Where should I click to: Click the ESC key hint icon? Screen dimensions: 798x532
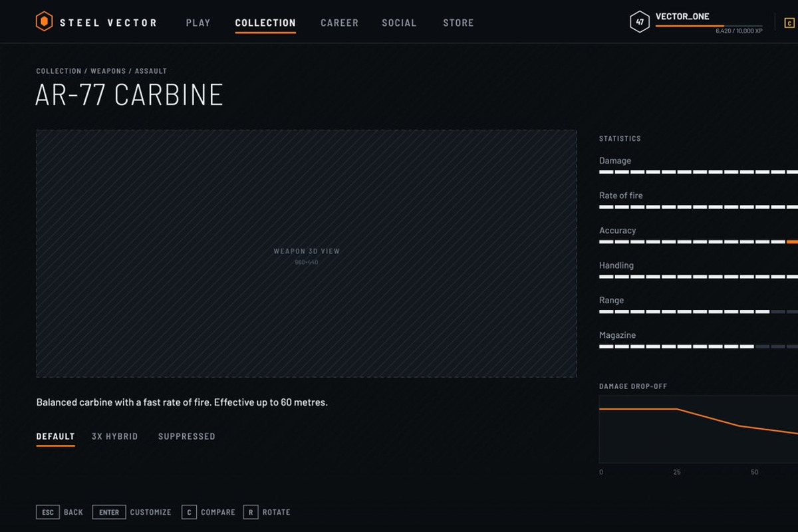point(48,512)
